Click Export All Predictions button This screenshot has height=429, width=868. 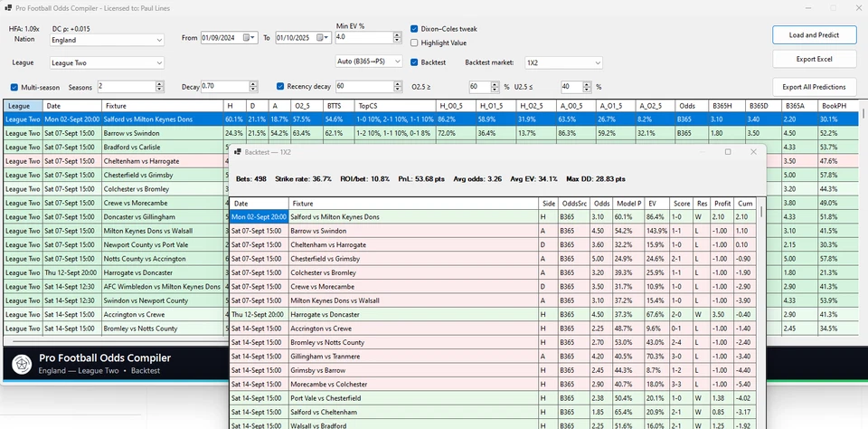coord(814,87)
